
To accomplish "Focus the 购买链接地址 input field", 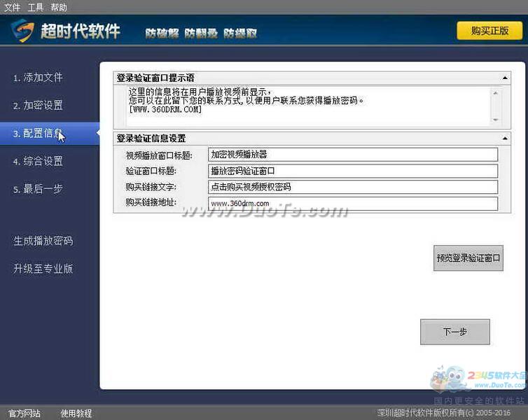I will coord(352,204).
